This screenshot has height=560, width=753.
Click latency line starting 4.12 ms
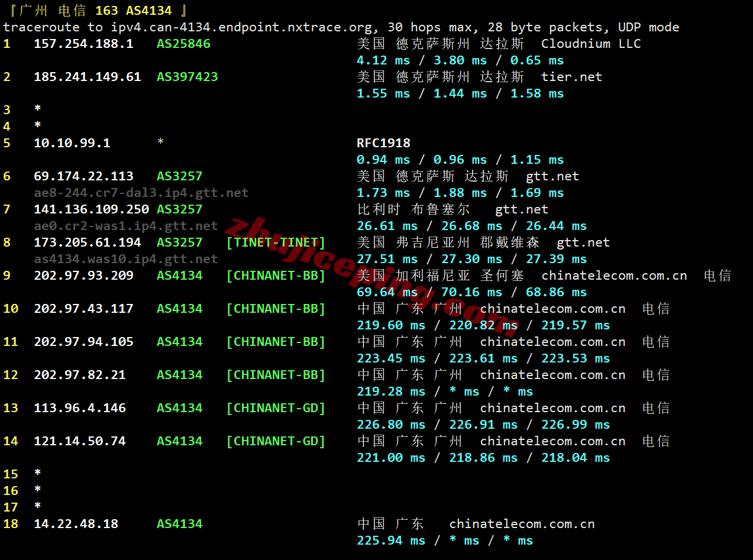460,60
